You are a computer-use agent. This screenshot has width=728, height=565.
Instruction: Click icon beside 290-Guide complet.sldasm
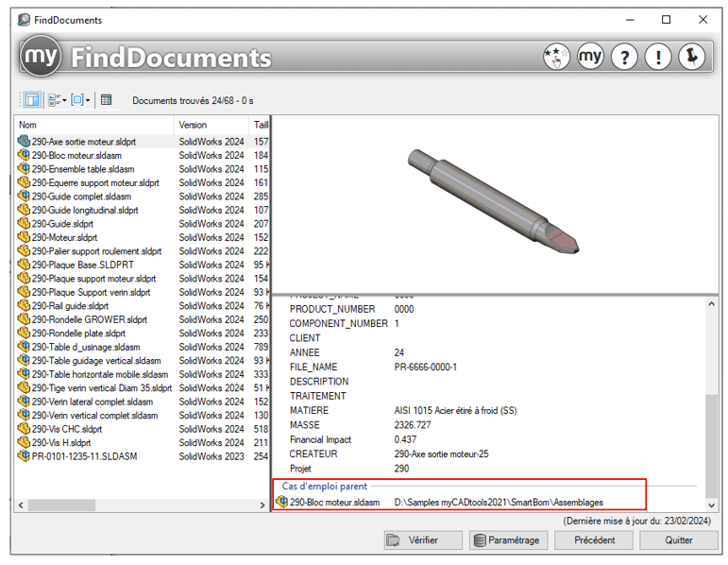24,196
